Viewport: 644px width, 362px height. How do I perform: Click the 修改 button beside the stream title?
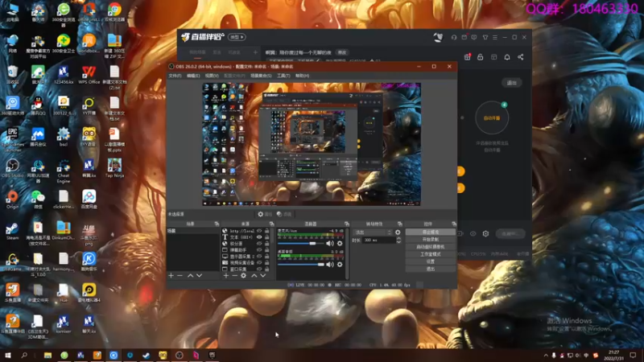tap(341, 52)
